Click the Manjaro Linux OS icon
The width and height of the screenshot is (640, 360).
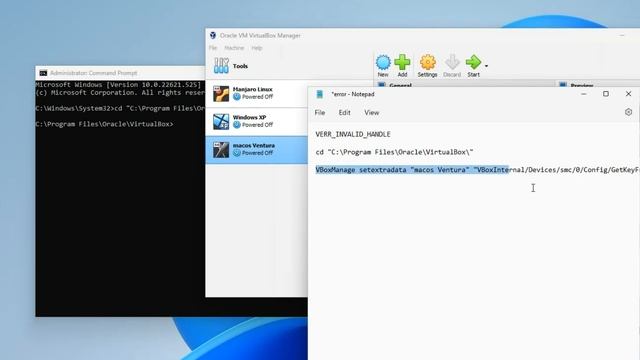(x=221, y=93)
